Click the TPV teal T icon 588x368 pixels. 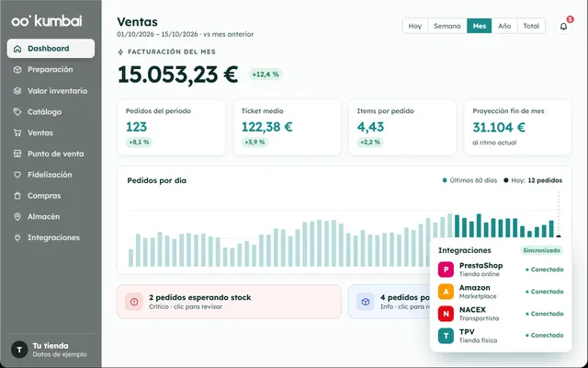446,336
